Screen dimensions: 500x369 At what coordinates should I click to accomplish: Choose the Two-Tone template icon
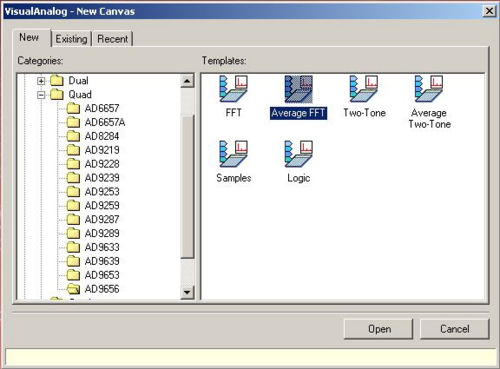point(364,89)
